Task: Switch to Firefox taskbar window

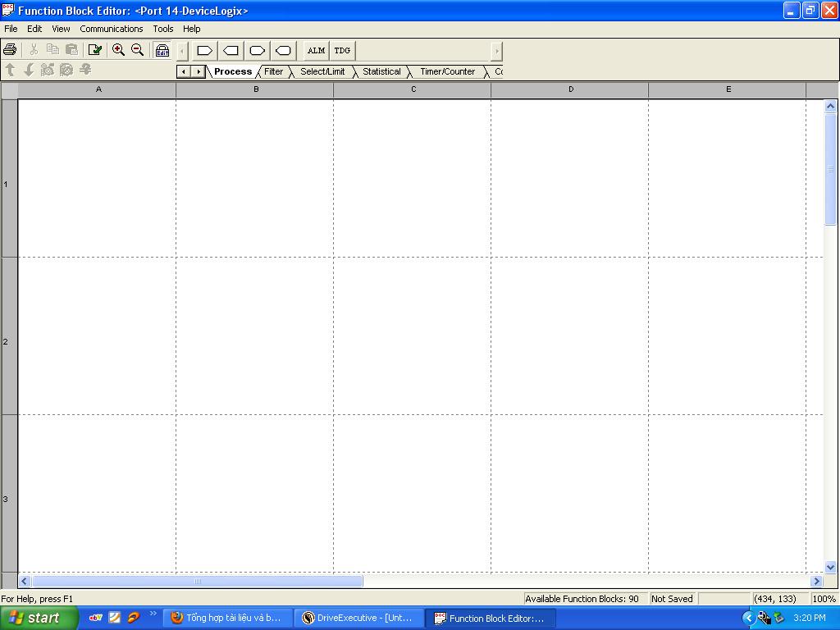Action: (x=228, y=619)
